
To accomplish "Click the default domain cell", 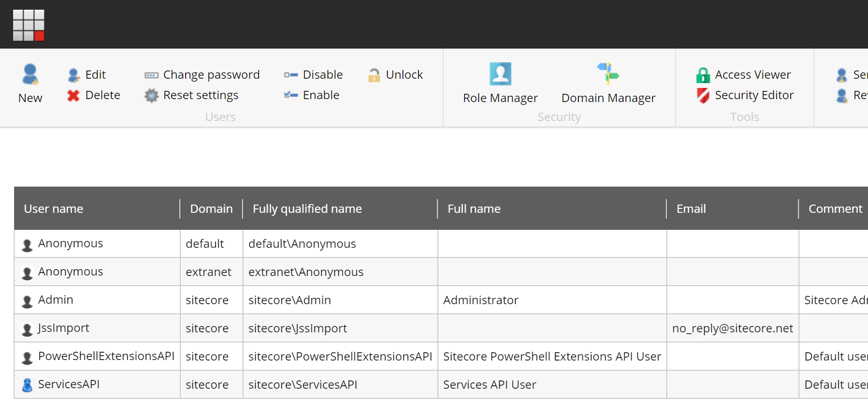I will tap(211, 244).
